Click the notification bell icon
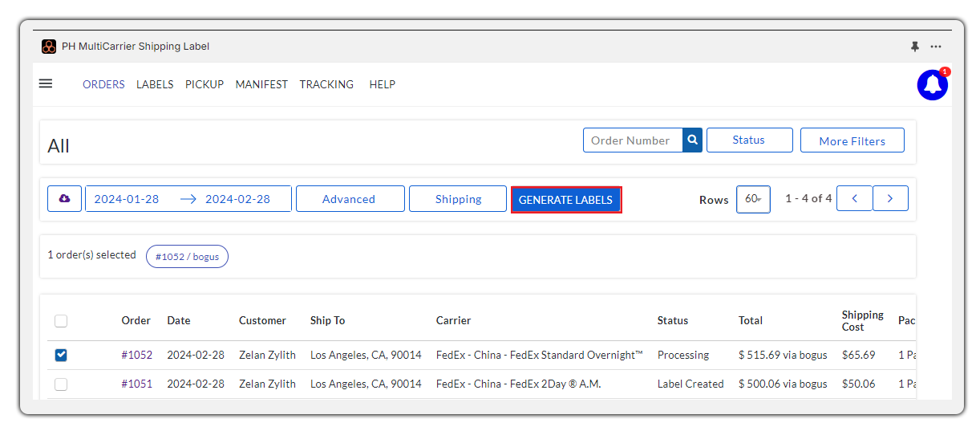The width and height of the screenshot is (980, 435). (x=933, y=85)
